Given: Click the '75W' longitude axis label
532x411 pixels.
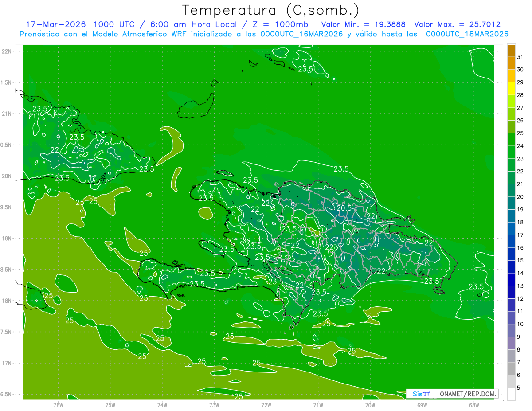Looking at the screenshot, I should tap(110, 404).
